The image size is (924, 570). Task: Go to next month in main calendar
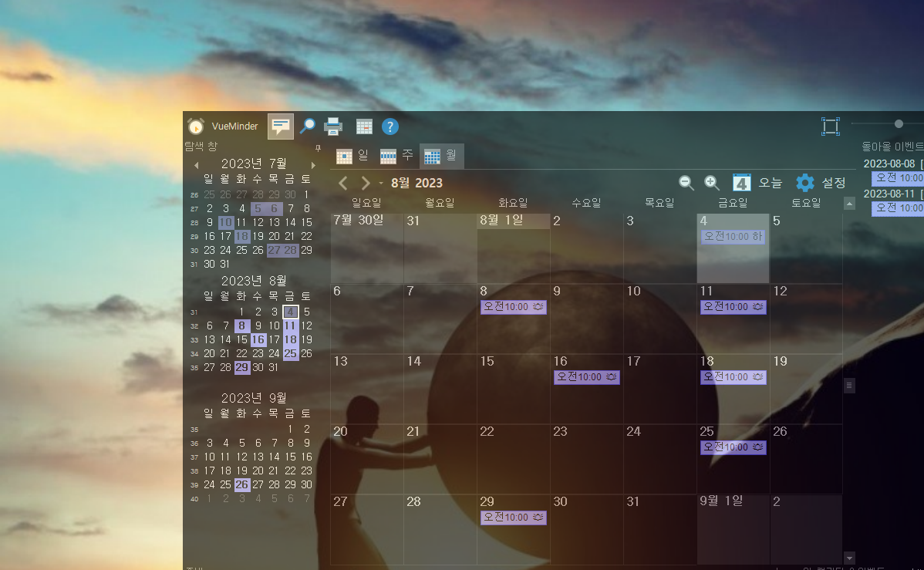coord(366,184)
